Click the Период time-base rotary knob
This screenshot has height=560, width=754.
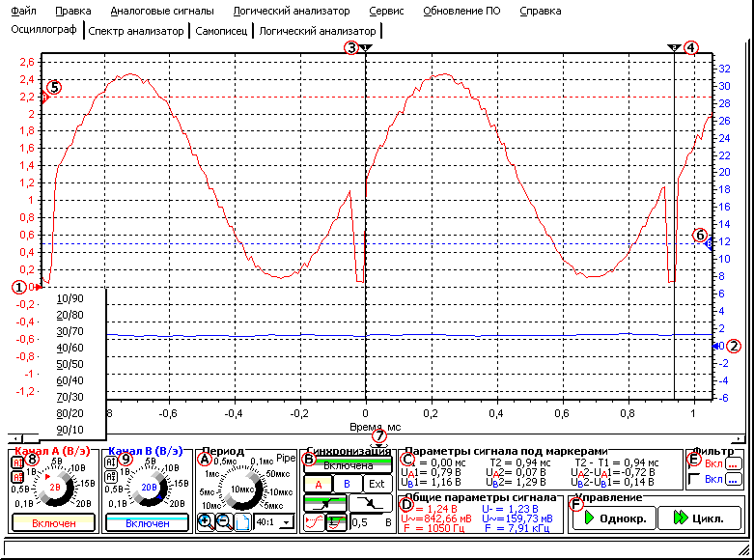[242, 489]
